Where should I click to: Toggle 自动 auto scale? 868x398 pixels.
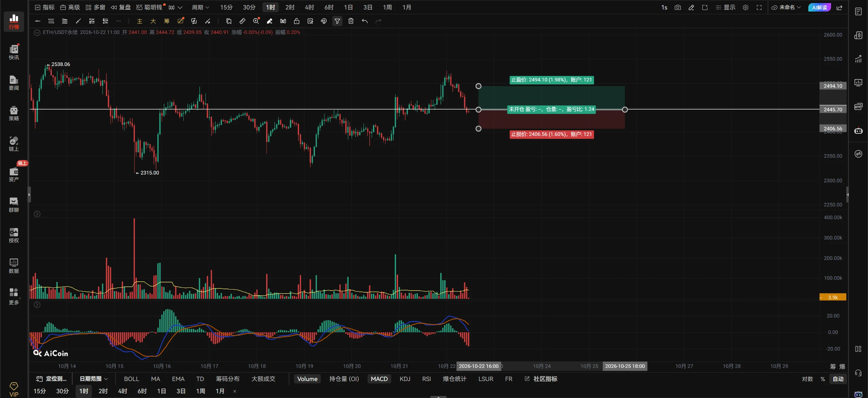[x=838, y=379]
